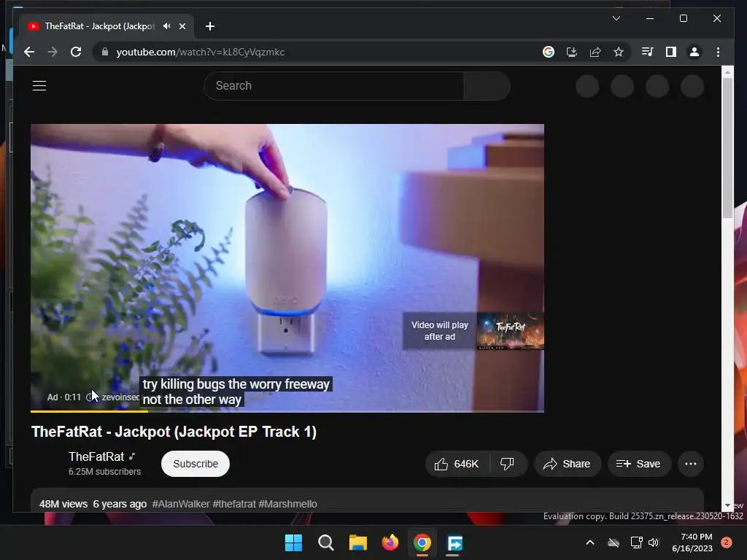This screenshot has width=747, height=560.
Task: Click the URL in the address bar
Action: click(201, 52)
